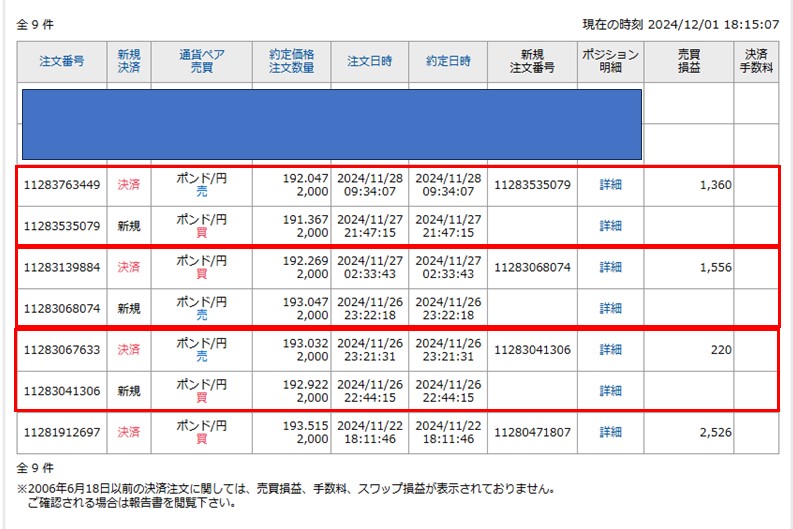Click 詳細 link for order 11283041306
Screen dimensions: 793x529
610,391
